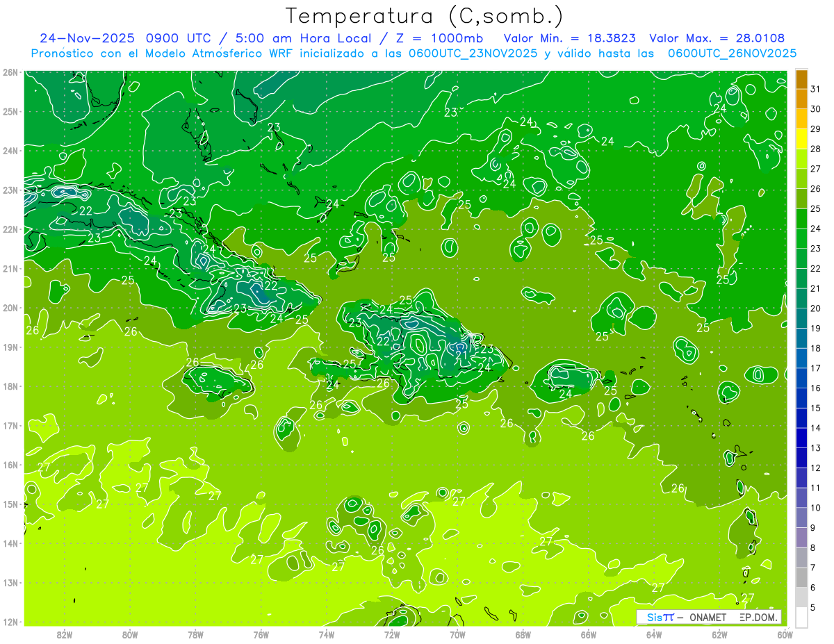834x644 pixels.
Task: Click the "25N" latitude axis label
Action: pos(10,111)
